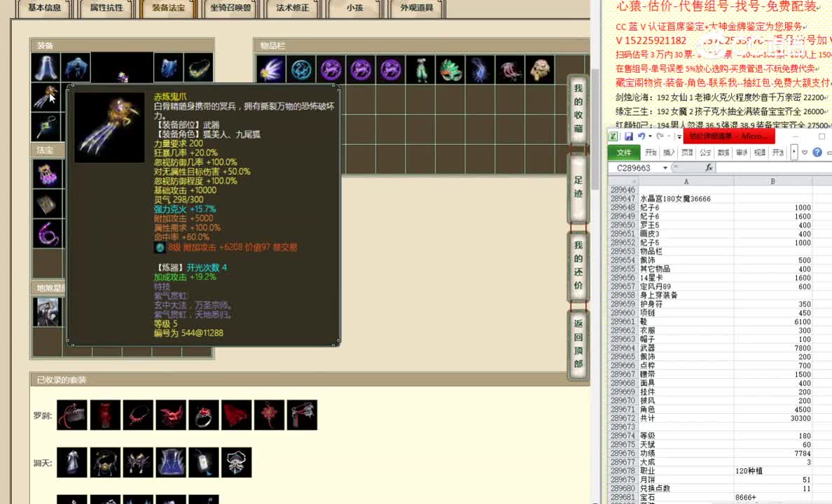Select the blue vest in 洞天 set
The width and height of the screenshot is (832, 504).
[171, 462]
